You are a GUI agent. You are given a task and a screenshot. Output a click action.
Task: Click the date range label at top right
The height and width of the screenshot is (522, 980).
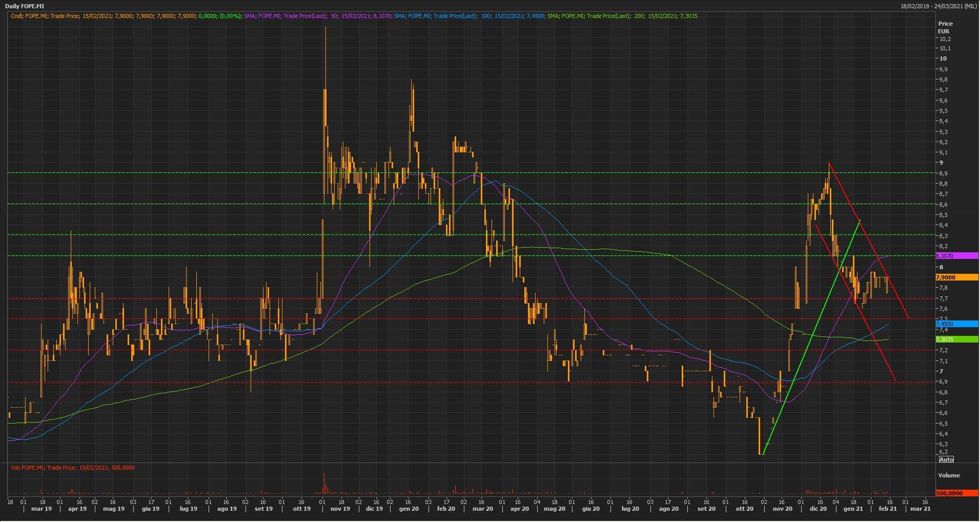pyautogui.click(x=938, y=6)
